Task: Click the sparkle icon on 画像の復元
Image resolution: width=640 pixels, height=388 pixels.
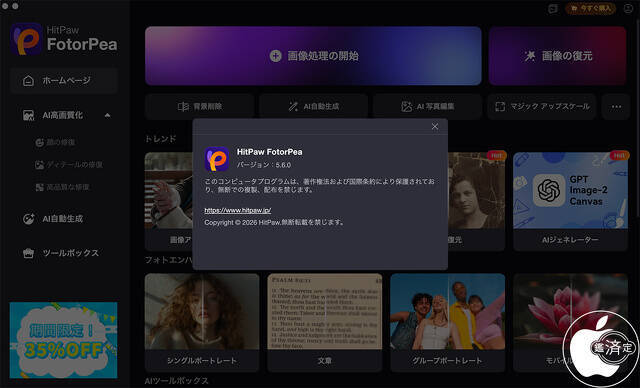Action: (x=530, y=56)
